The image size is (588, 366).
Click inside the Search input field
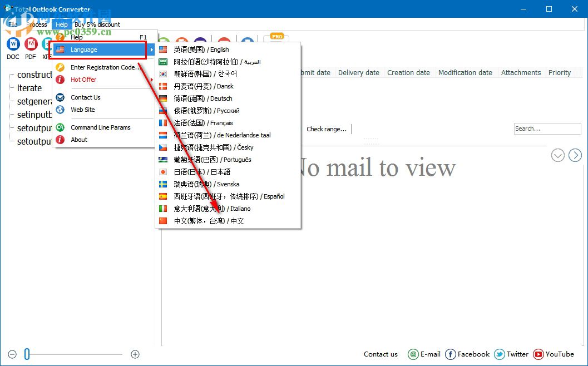(547, 128)
